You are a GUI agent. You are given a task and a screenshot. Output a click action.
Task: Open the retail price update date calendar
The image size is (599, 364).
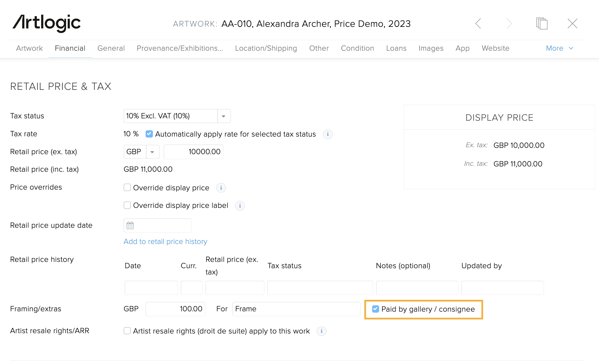pyautogui.click(x=130, y=226)
